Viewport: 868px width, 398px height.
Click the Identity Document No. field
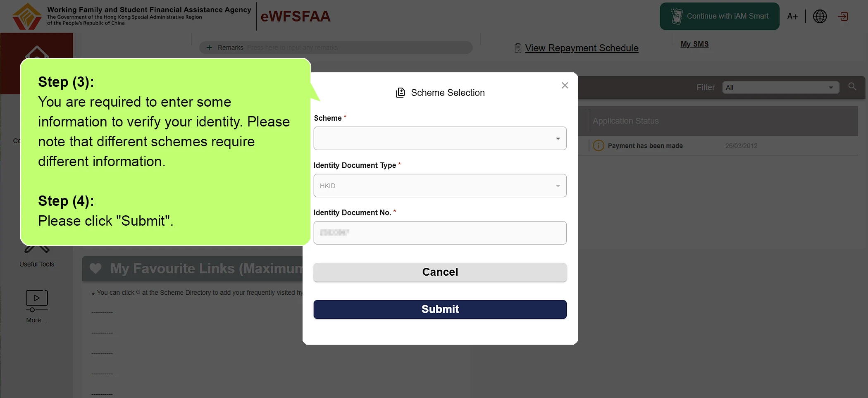click(x=440, y=233)
